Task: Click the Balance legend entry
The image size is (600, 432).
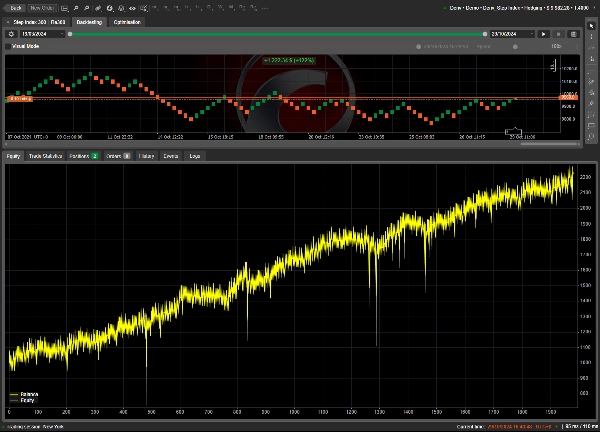Action: [x=24, y=394]
